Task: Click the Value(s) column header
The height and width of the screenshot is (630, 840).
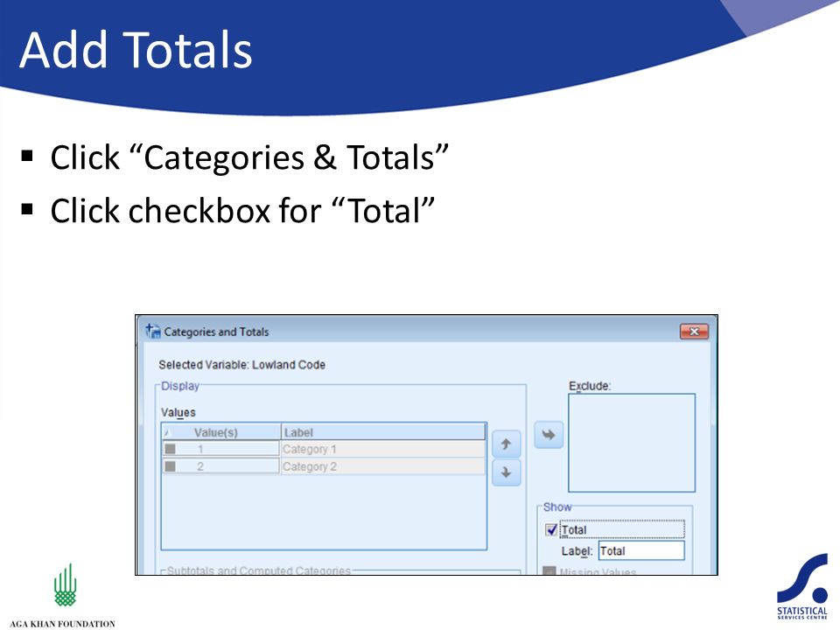Action: click(221, 432)
